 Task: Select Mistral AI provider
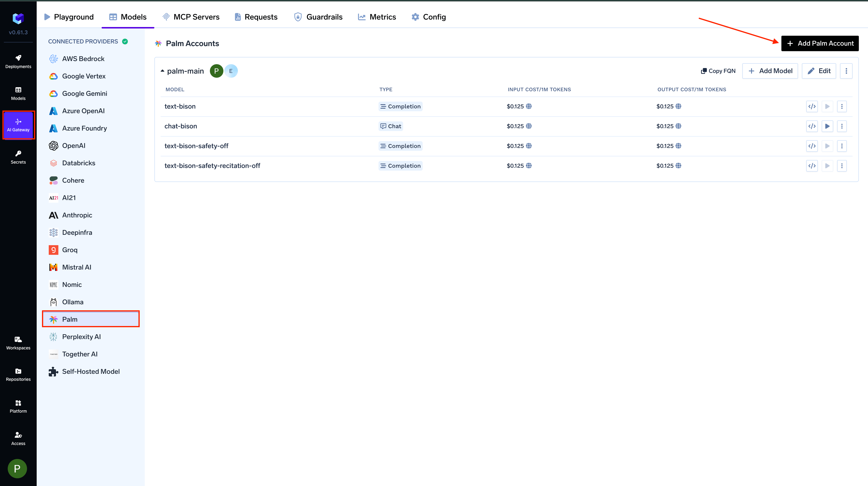91,267
